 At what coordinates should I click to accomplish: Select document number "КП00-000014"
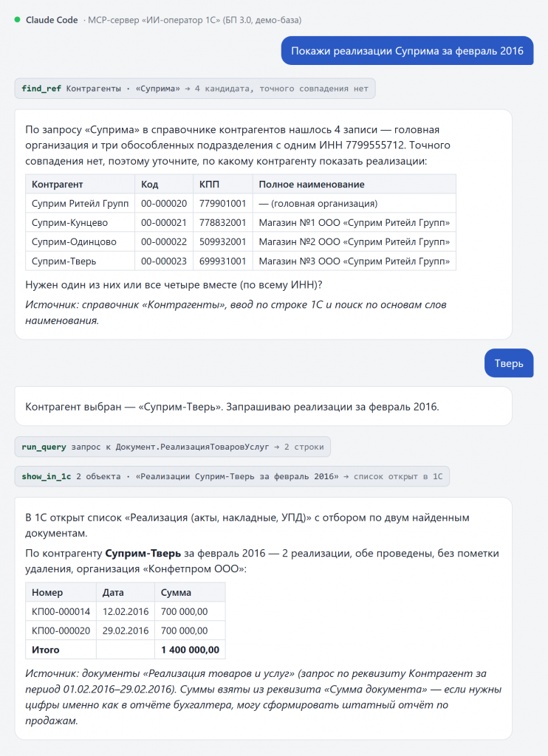pos(61,611)
